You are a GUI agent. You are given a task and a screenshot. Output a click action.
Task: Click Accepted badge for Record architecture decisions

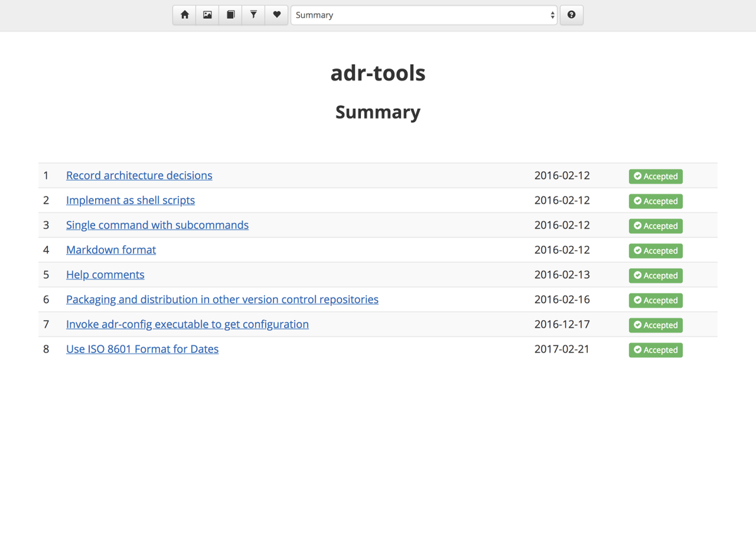click(x=655, y=176)
